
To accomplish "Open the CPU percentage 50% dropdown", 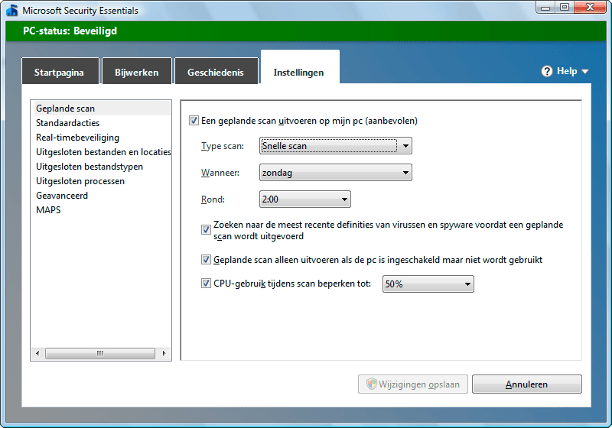I will 428,284.
